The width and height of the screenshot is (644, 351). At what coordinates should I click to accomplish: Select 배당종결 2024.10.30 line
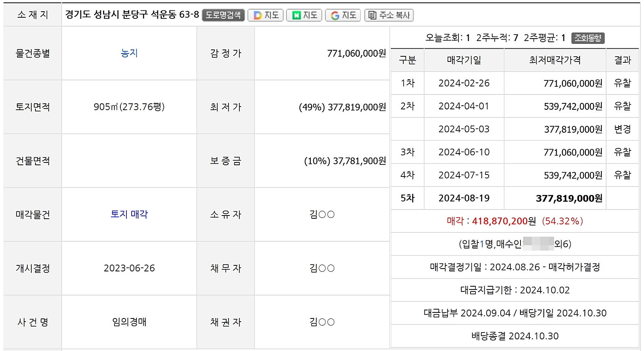point(515,336)
